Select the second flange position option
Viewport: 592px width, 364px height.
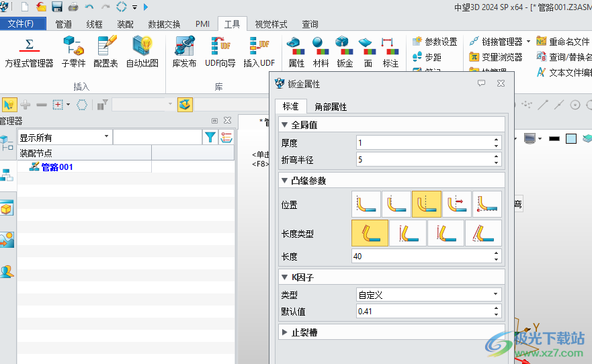(396, 204)
